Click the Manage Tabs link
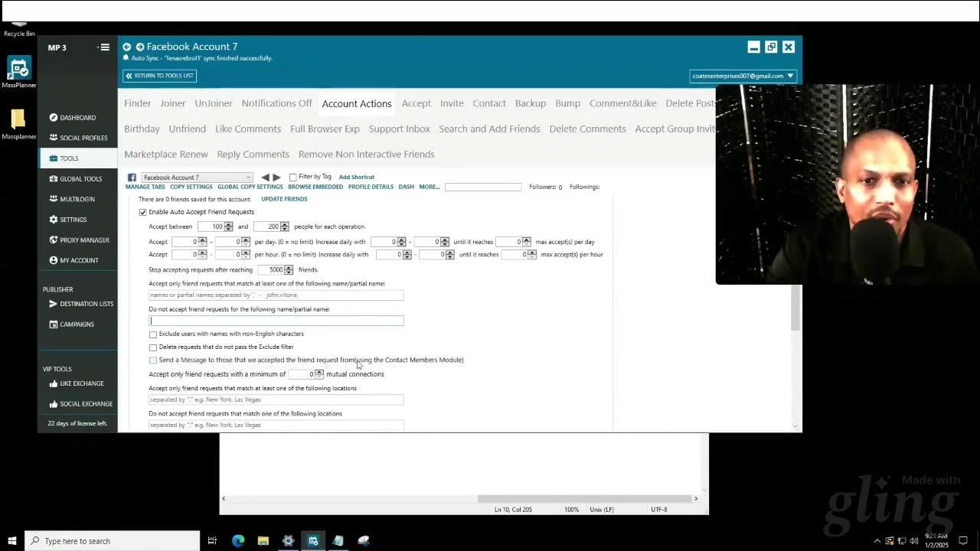Viewport: 980px width, 551px height. point(145,187)
